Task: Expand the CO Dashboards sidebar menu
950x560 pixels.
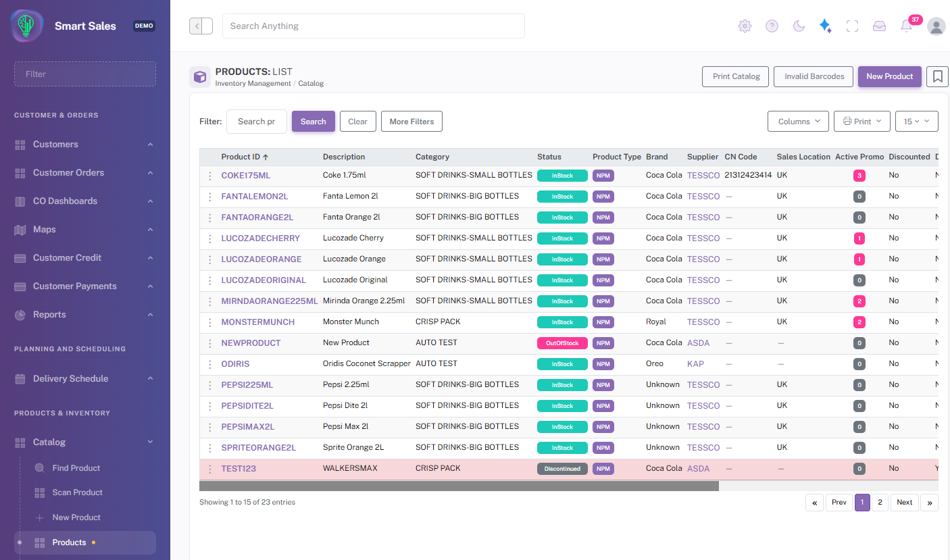Action: tap(84, 201)
